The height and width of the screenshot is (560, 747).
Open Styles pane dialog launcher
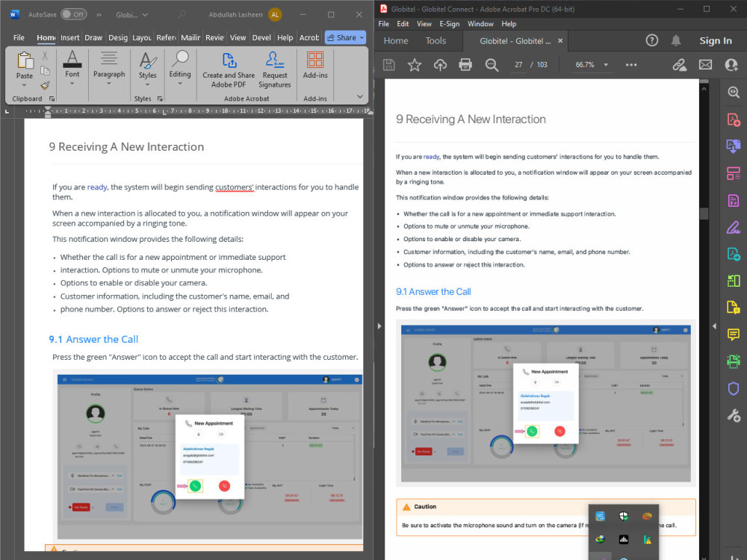(x=160, y=99)
